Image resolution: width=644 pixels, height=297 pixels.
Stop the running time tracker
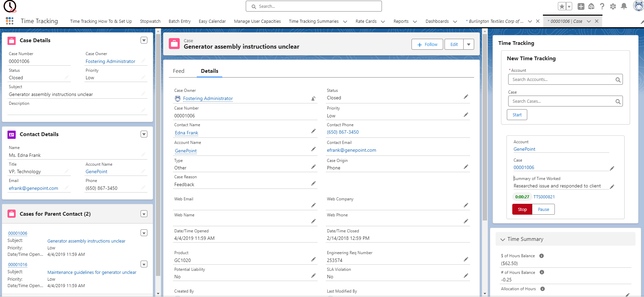[522, 210]
